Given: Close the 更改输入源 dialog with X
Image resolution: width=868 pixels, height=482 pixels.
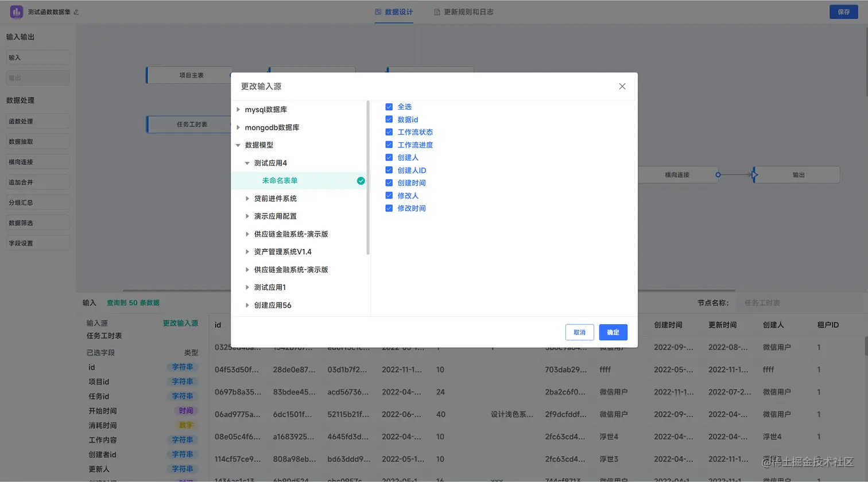Looking at the screenshot, I should [622, 86].
